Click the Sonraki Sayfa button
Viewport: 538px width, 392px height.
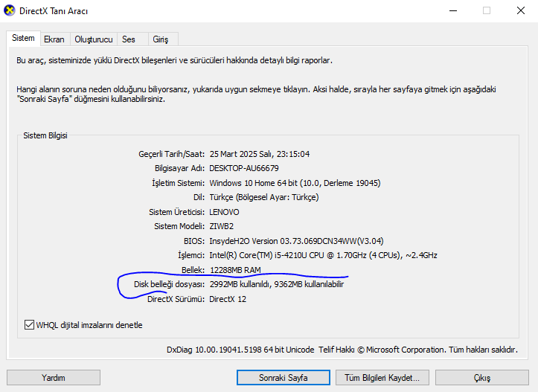(284, 378)
